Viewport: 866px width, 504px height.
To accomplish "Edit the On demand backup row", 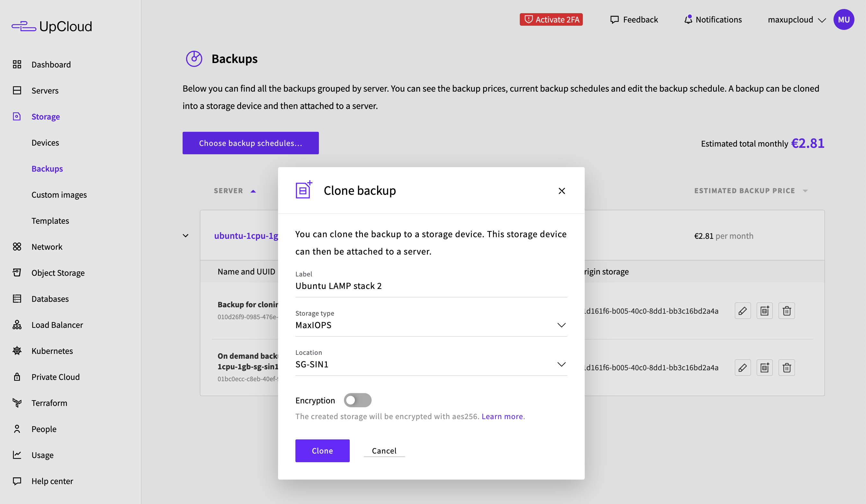I will (743, 368).
